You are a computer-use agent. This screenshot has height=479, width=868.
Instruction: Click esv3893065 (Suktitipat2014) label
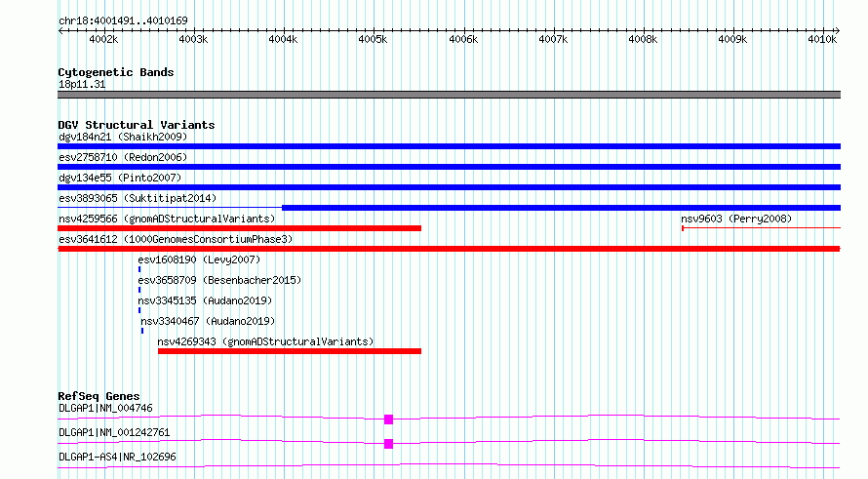coord(138,198)
